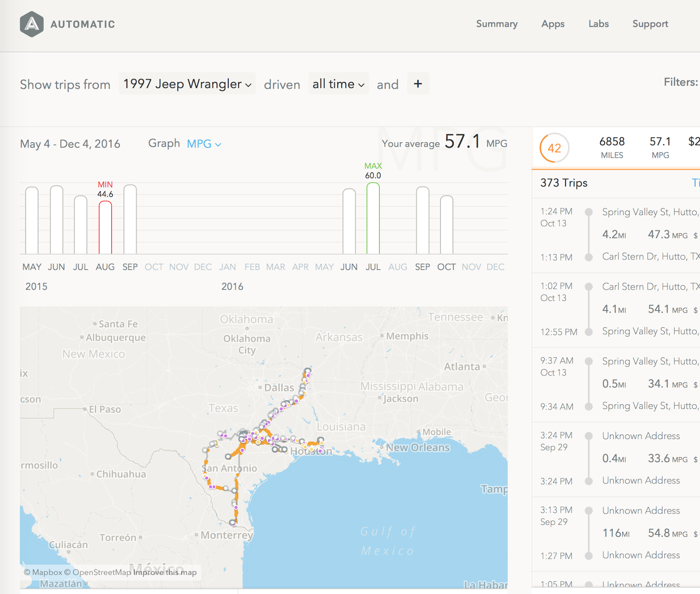This screenshot has height=594, width=700.
Task: Select the October 2016 graph bar
Action: tap(447, 225)
